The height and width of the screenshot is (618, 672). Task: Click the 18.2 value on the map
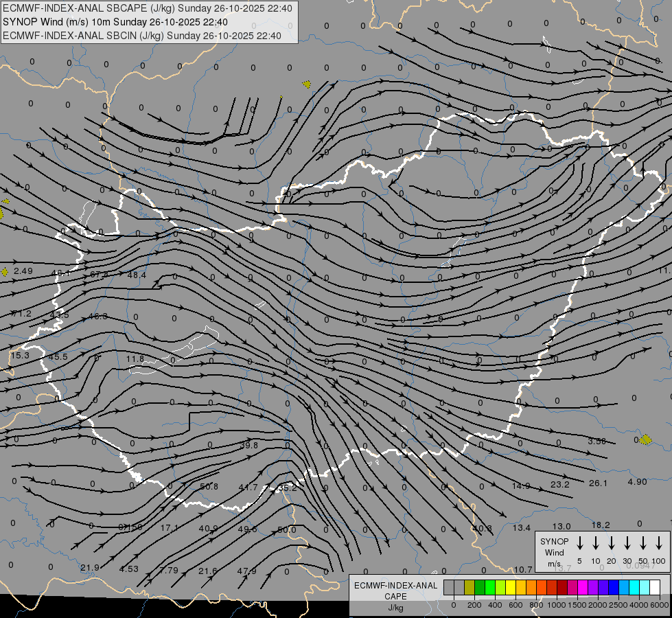click(x=601, y=525)
